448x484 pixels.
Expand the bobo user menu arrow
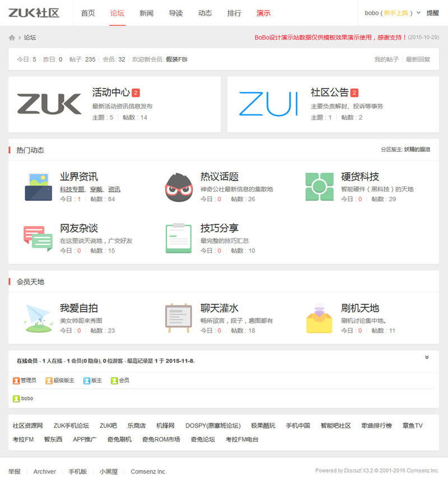(419, 13)
